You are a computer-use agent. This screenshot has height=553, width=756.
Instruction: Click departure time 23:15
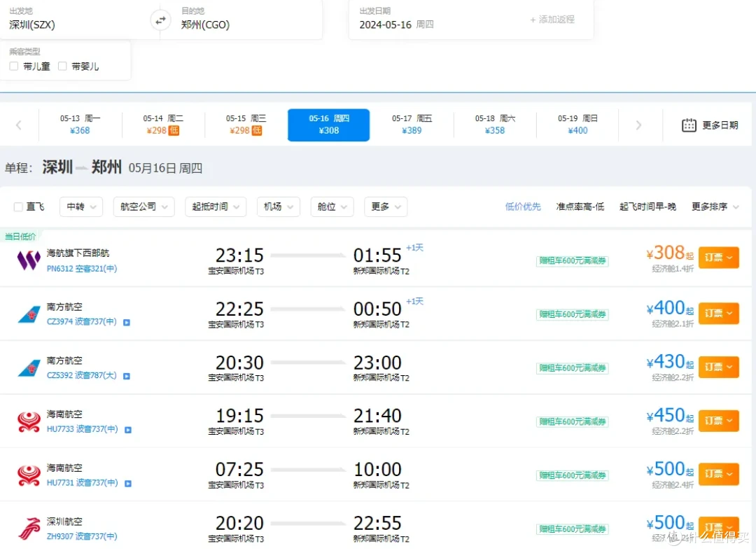[x=239, y=255]
